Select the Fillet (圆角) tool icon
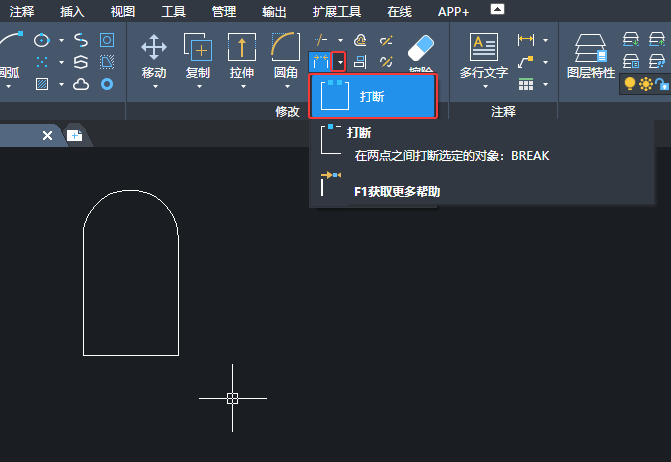Screen dimensions: 671x462 tap(286, 47)
